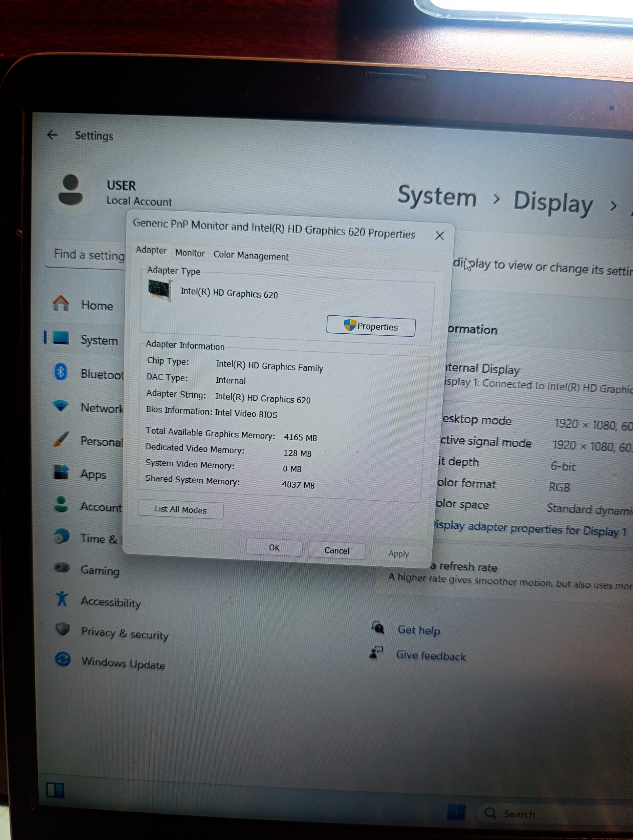Screen dimensions: 633x840
Task: Click the Windows Update sync icon
Action: [x=63, y=659]
